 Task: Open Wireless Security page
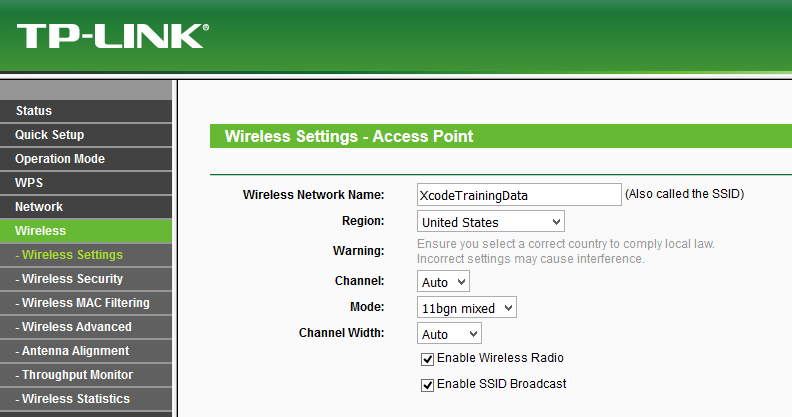tap(86, 279)
